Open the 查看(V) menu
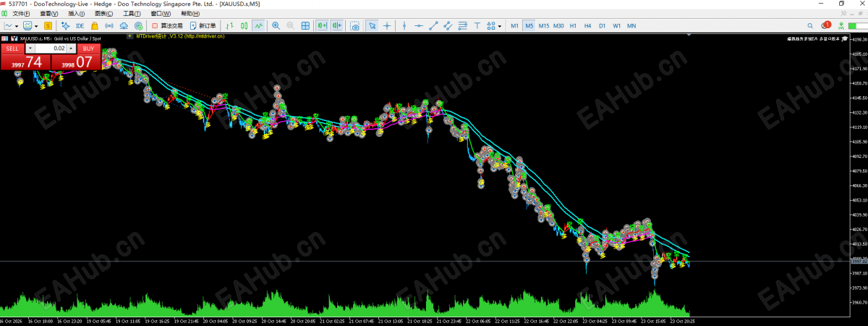 point(49,14)
